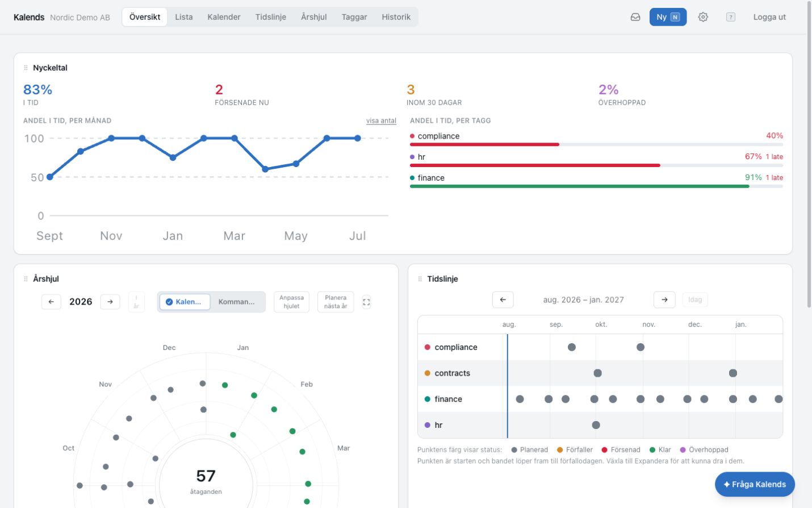Click the line chart point above Jul

[358, 138]
